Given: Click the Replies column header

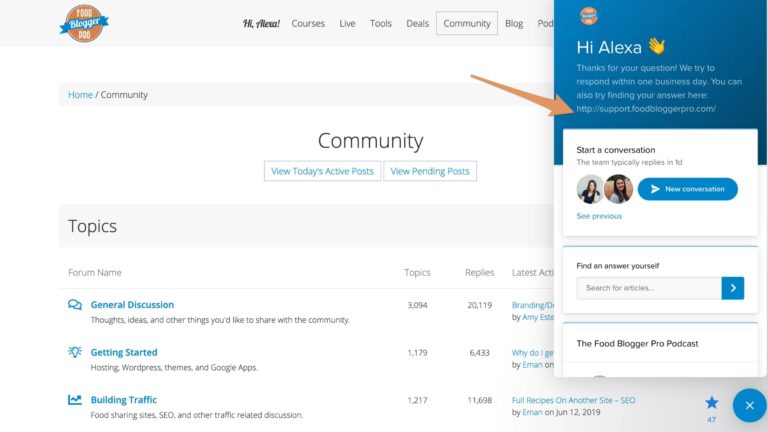Looking at the screenshot, I should (x=480, y=272).
